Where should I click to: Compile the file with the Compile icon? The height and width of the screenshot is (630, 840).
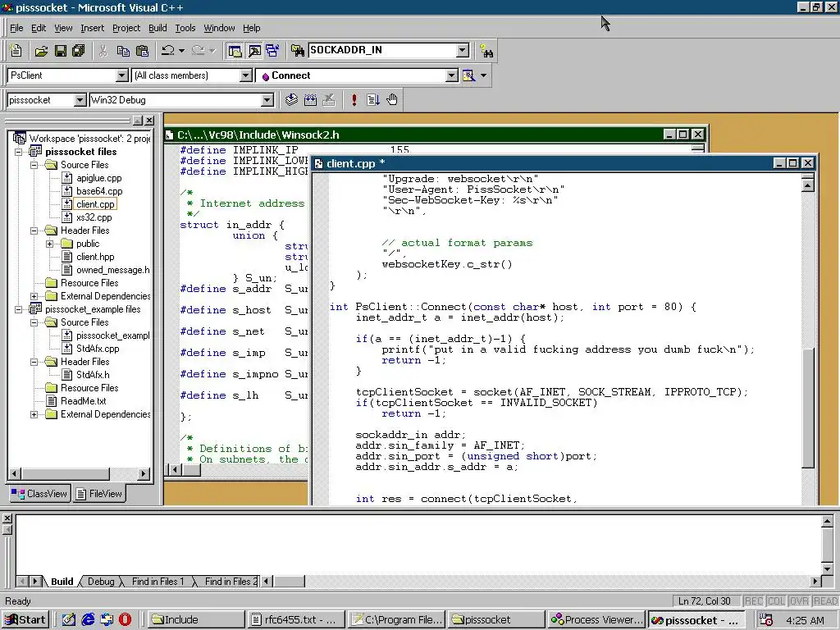coord(291,99)
